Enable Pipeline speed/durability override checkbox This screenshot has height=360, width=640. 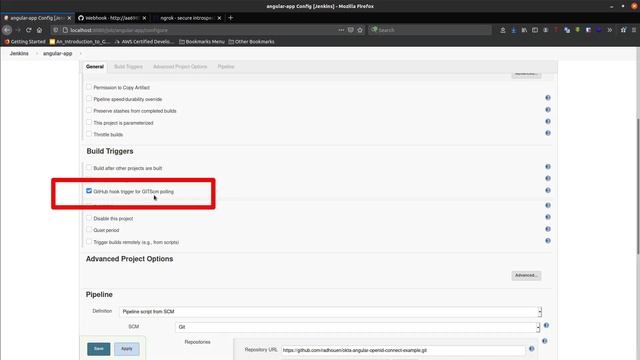89,99
